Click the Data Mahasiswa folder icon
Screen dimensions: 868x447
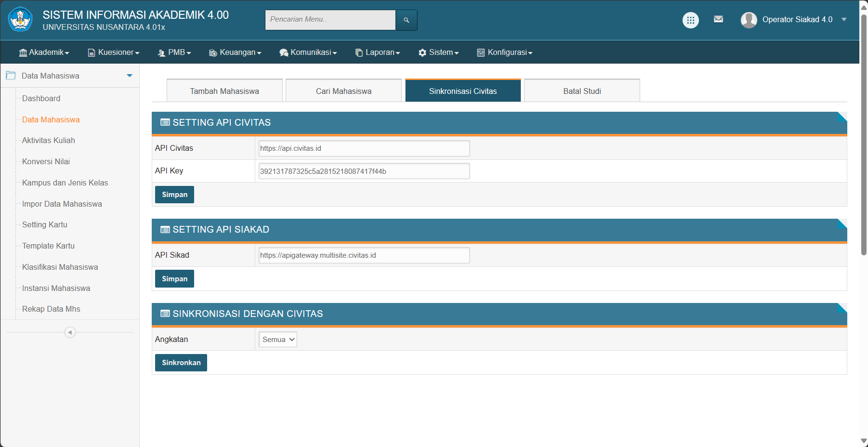click(11, 76)
